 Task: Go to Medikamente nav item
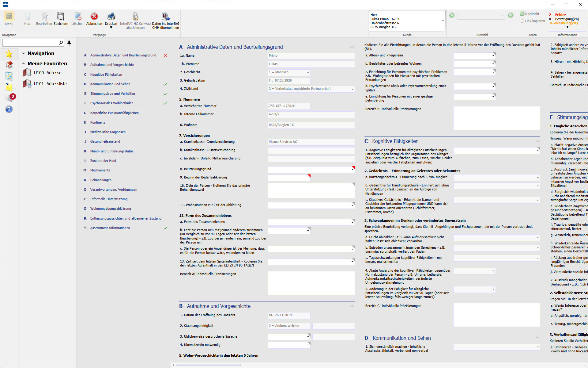100,170
